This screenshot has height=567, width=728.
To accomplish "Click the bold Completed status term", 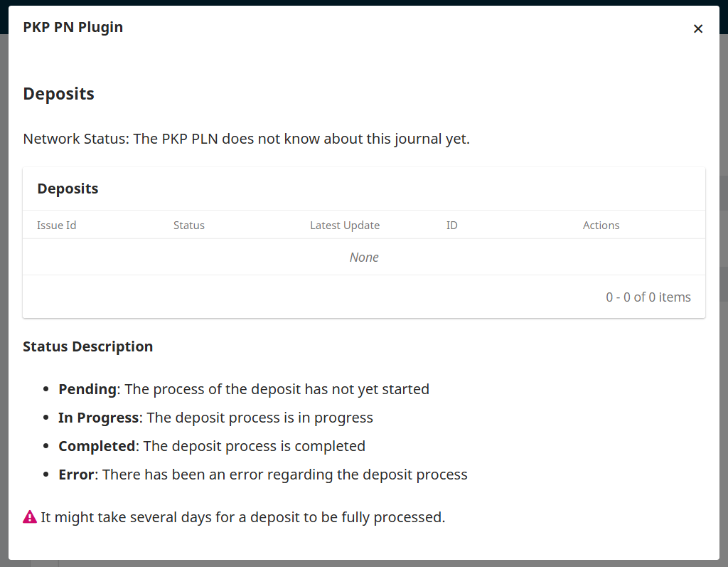I will click(97, 446).
